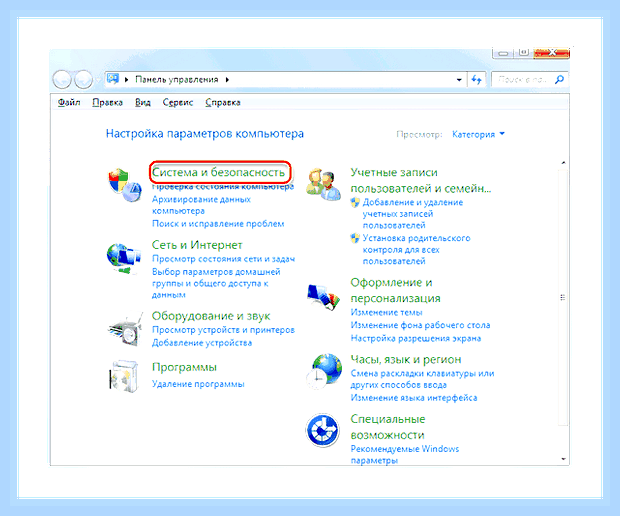
Task: Click shield icon beside Добавление и удаление
Action: (x=355, y=202)
